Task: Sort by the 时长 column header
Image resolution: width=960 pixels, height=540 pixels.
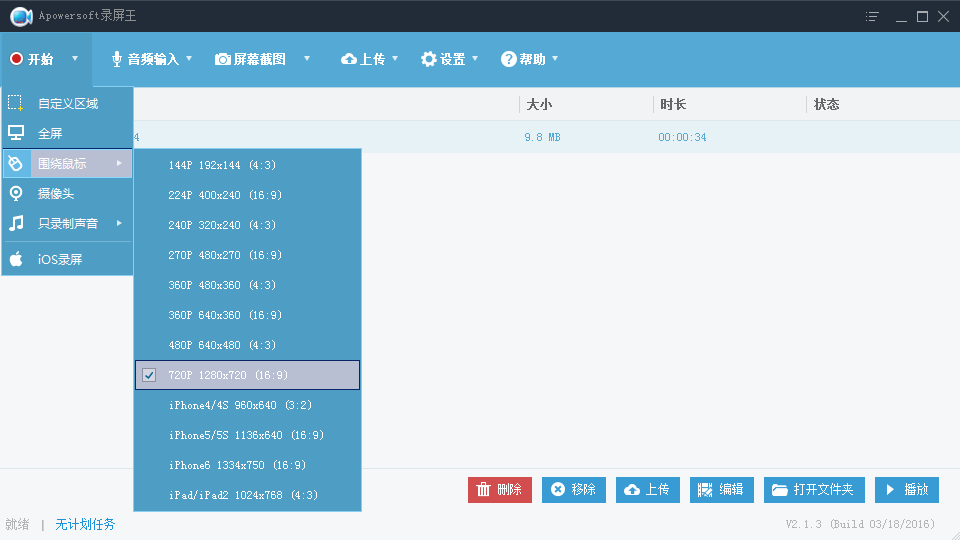Action: click(x=673, y=104)
